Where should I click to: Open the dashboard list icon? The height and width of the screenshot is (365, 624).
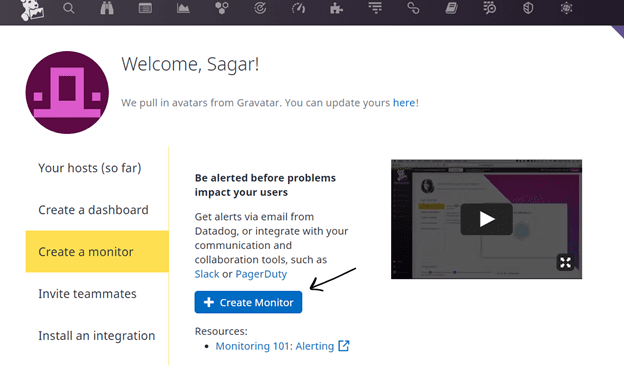[x=145, y=8]
